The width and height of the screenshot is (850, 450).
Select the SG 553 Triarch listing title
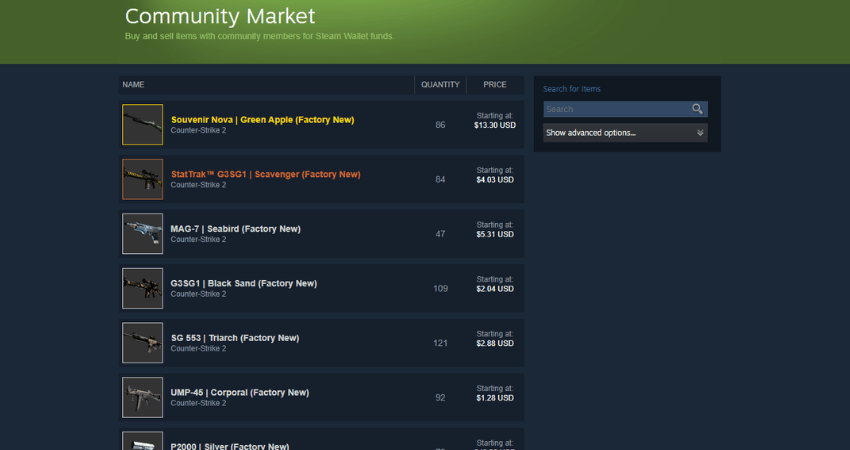[x=234, y=338]
